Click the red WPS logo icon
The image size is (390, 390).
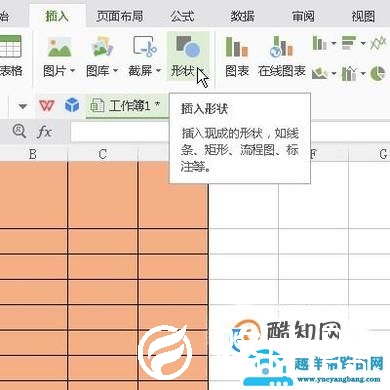point(46,106)
